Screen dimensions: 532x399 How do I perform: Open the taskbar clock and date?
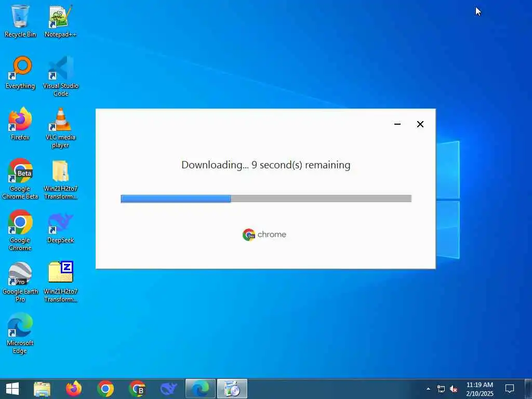(480, 389)
